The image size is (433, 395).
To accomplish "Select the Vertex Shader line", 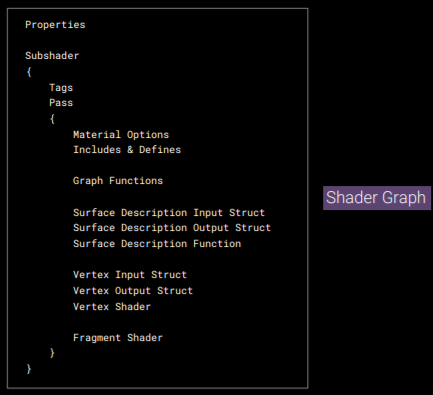I will 112,307.
